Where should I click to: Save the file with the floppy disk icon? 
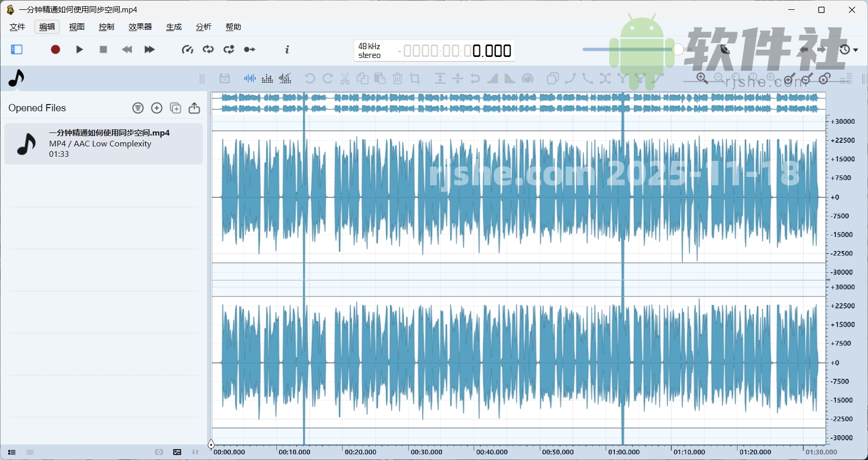tap(225, 79)
